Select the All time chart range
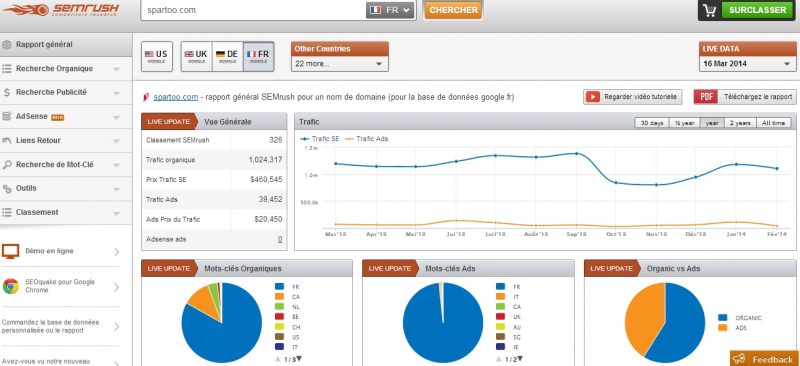Image resolution: width=800 pixels, height=366 pixels. [773, 123]
